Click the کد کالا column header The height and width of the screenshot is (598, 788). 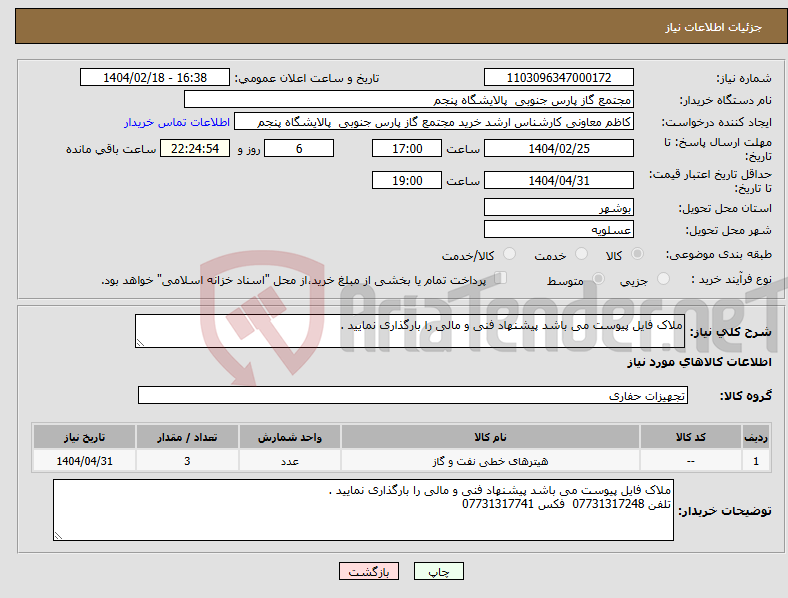(691, 437)
